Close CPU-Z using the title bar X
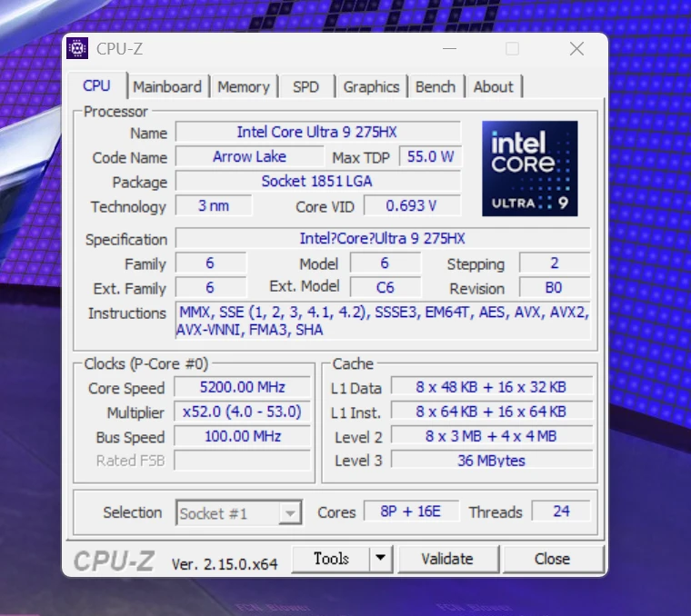Screen dimensions: 691x616 pyautogui.click(x=576, y=49)
